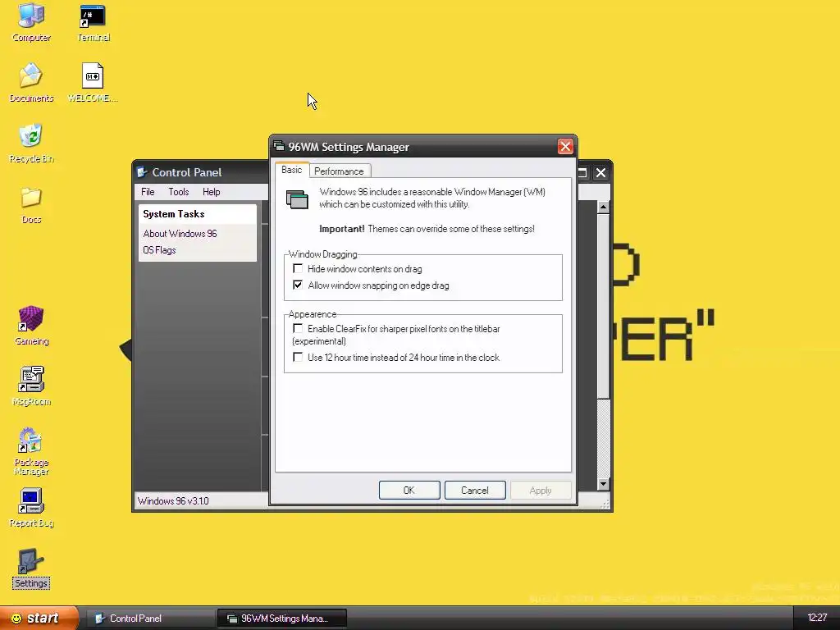
Task: Click the Apply button
Action: pyautogui.click(x=541, y=491)
